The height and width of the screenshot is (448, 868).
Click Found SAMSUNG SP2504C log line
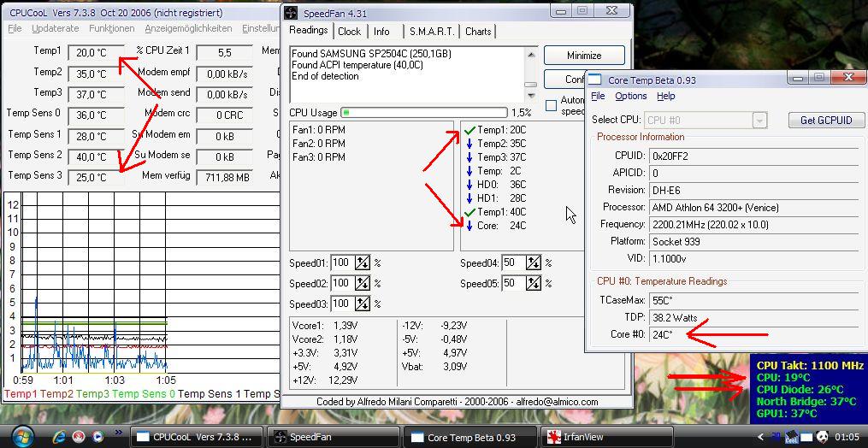pos(371,54)
